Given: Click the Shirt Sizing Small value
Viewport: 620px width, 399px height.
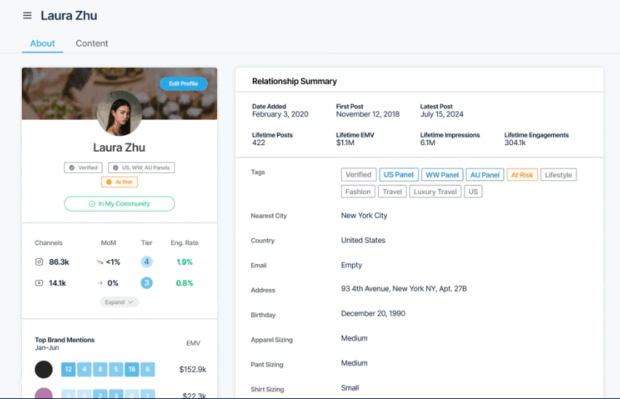Looking at the screenshot, I should click(350, 388).
